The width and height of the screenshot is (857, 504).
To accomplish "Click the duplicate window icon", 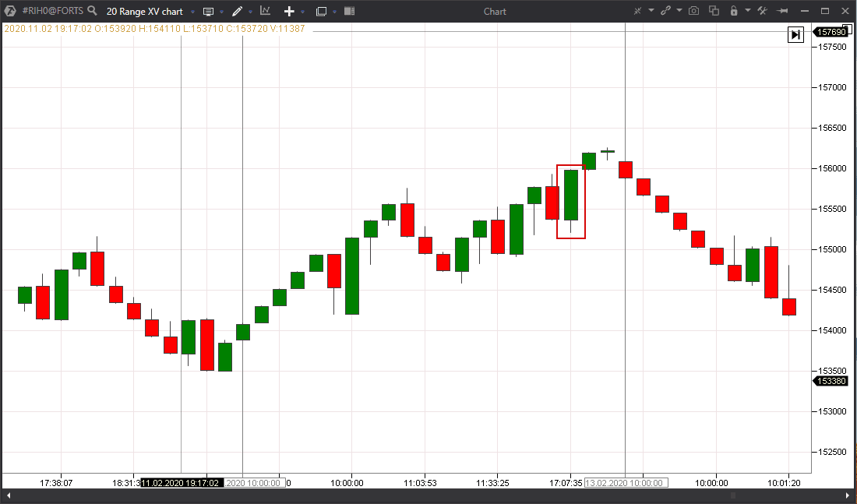I will coord(714,11).
